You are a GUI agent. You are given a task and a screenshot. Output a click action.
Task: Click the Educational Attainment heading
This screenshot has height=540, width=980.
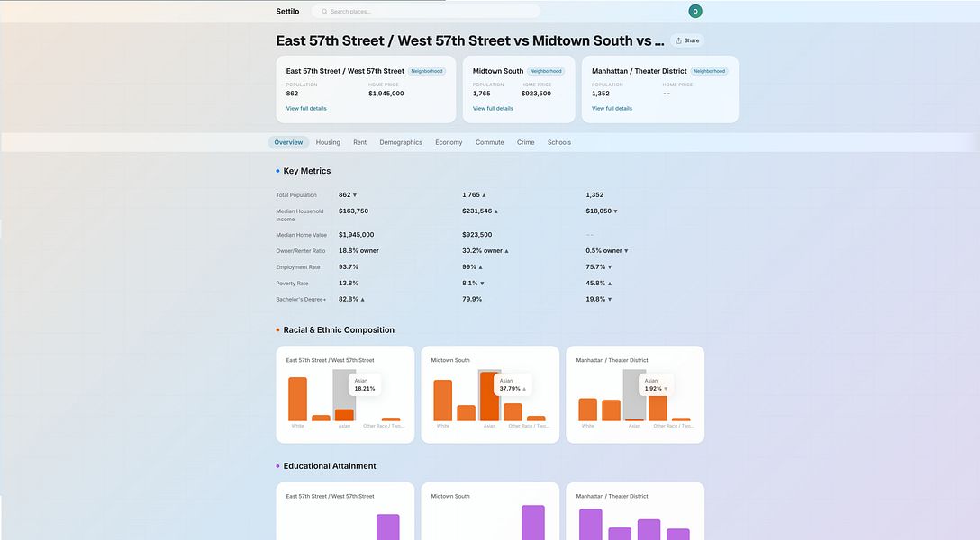click(330, 466)
